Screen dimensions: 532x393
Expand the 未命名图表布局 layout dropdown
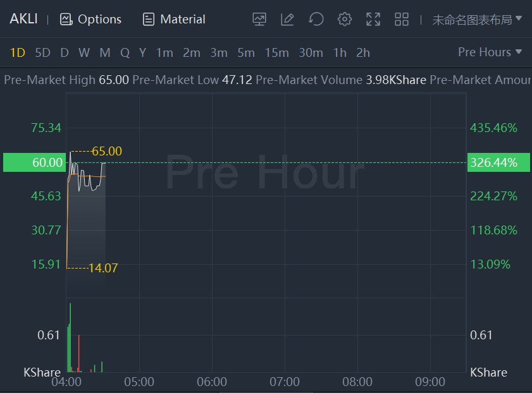477,19
